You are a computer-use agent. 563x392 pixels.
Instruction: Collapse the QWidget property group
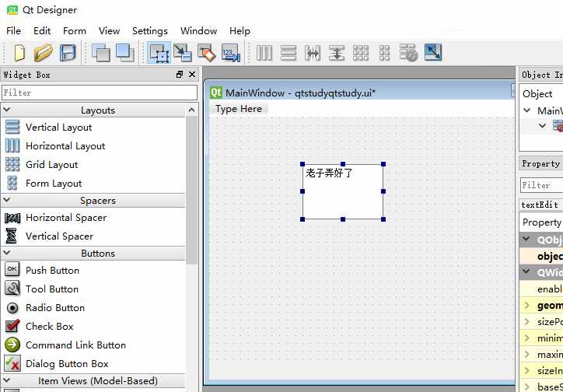(x=526, y=271)
